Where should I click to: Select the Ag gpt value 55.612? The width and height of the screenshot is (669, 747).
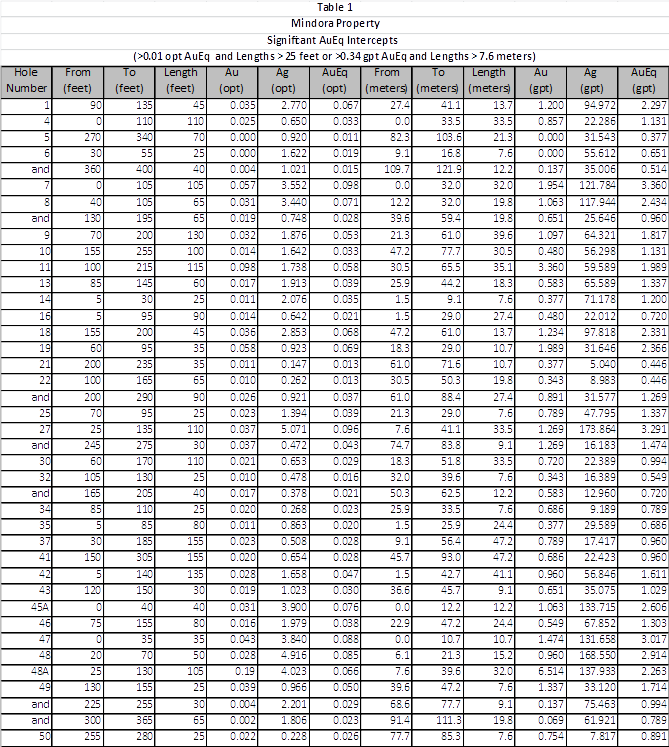pos(600,153)
